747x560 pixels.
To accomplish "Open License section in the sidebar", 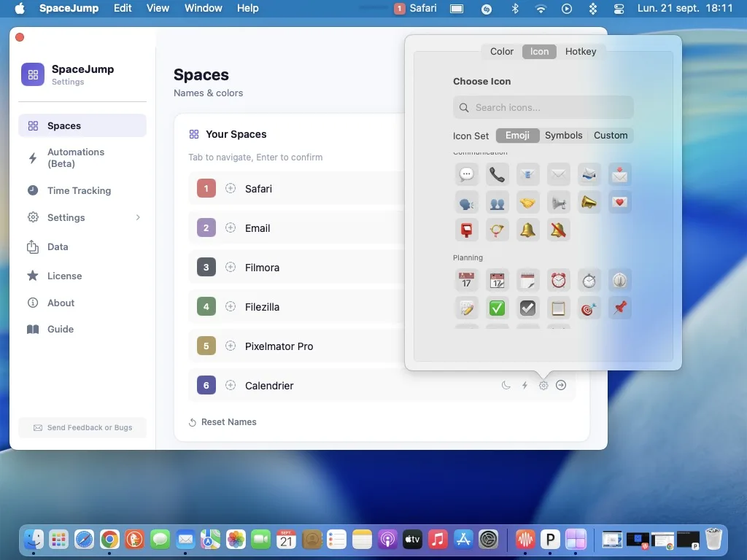I will [82, 276].
